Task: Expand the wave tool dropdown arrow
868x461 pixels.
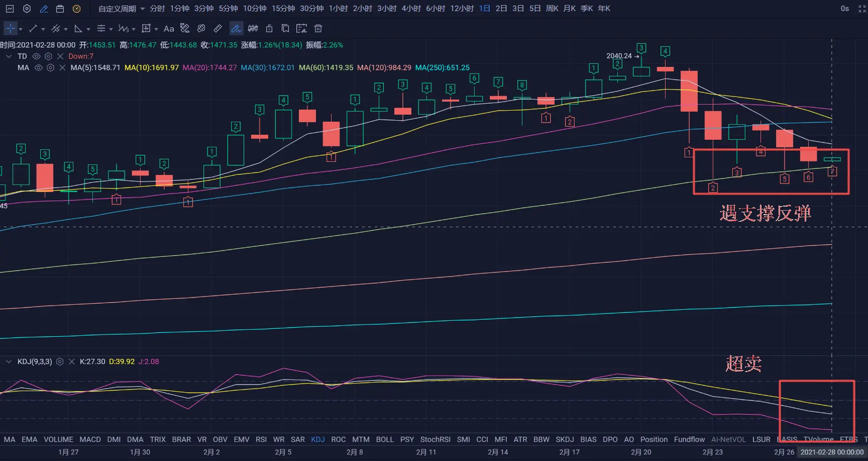Action: pos(133,29)
